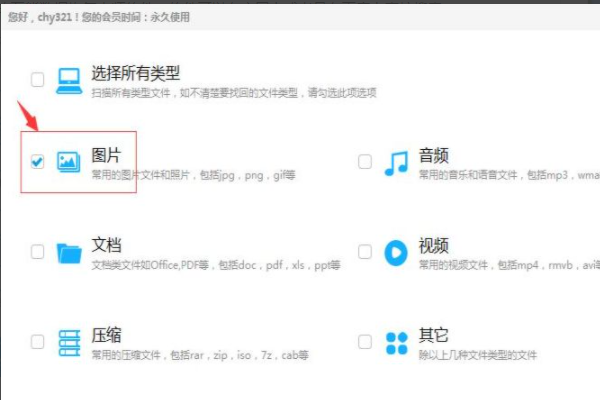This screenshot has width=600, height=400.
Task: Click the 音频 title label
Action: click(434, 155)
